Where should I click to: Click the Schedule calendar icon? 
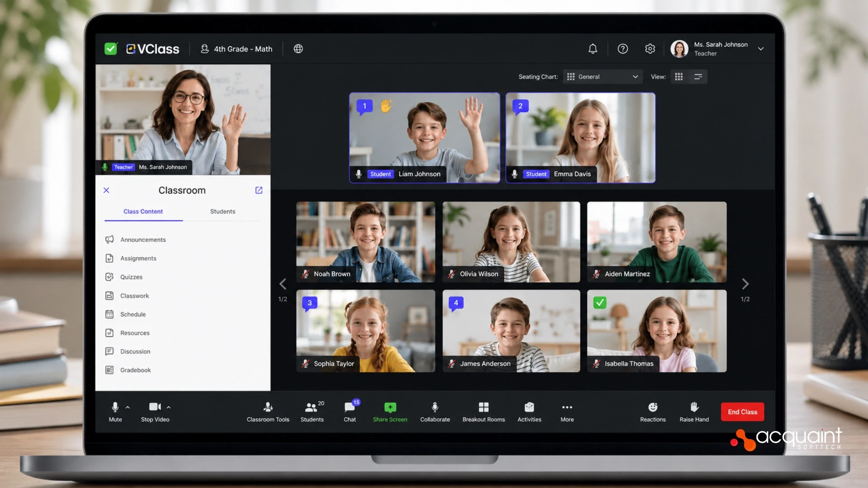point(109,314)
